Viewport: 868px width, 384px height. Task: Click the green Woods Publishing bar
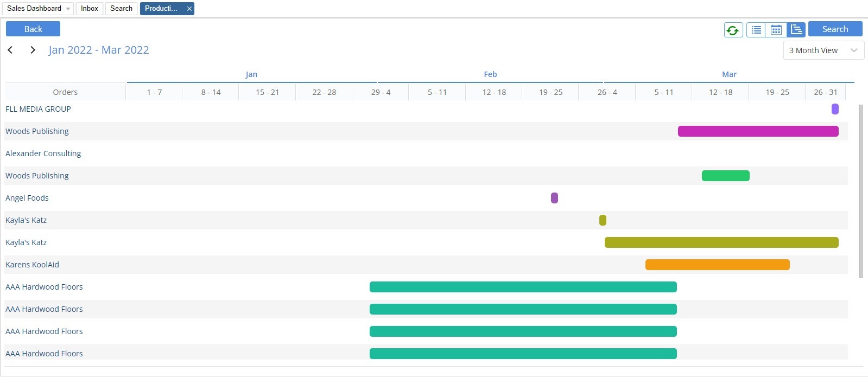click(725, 176)
